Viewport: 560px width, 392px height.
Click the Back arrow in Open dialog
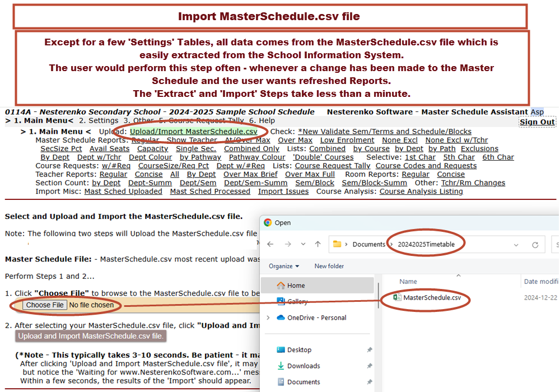click(x=270, y=244)
